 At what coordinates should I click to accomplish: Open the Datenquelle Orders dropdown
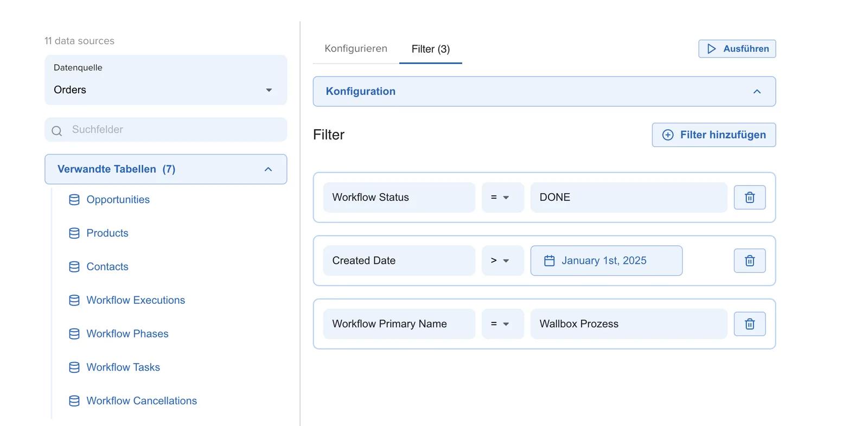166,80
